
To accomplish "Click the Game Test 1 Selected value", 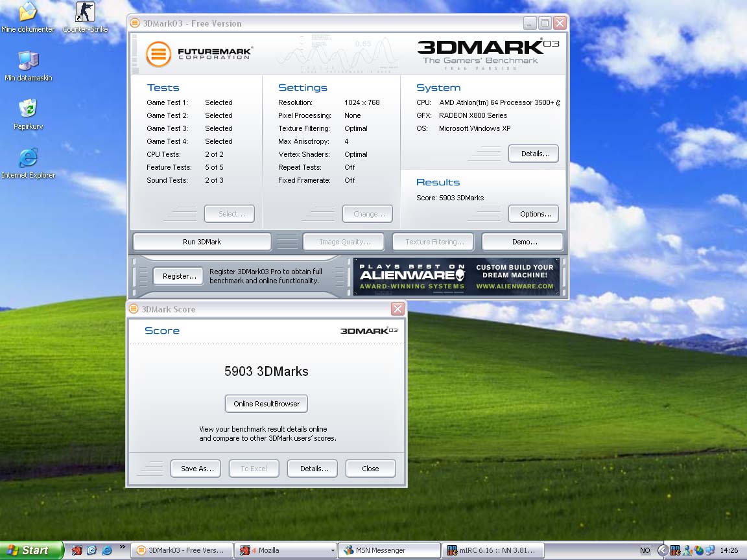I will click(219, 102).
